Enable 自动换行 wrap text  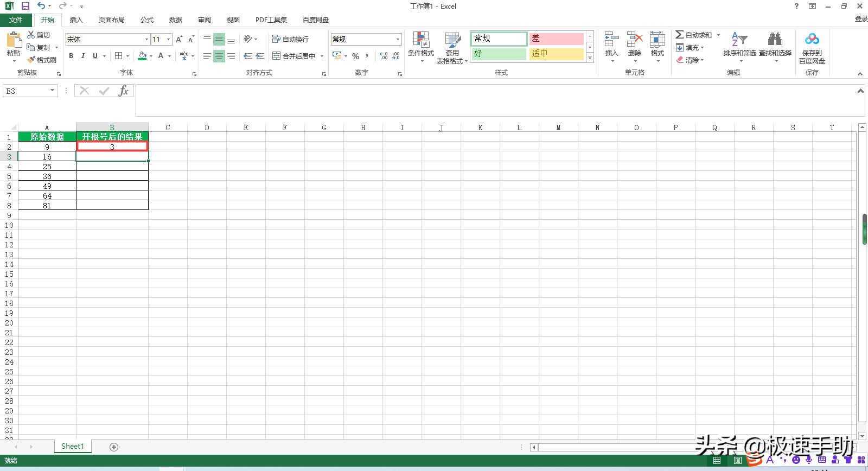(290, 39)
